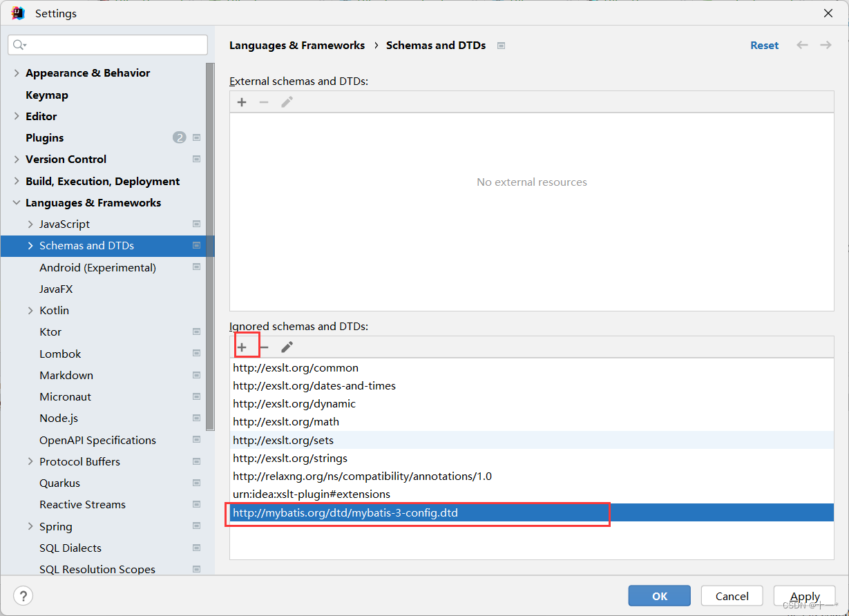
Task: Open help via the question mark icon
Action: 23,595
